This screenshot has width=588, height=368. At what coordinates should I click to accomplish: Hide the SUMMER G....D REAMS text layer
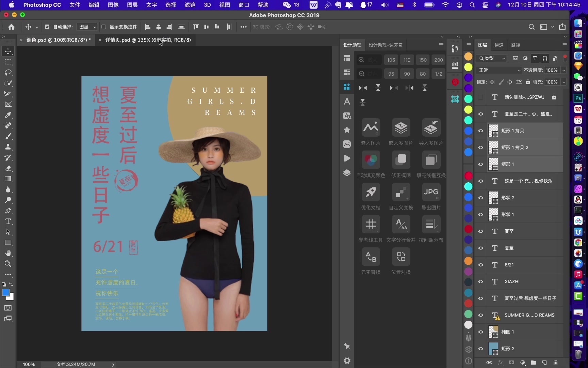(480, 315)
